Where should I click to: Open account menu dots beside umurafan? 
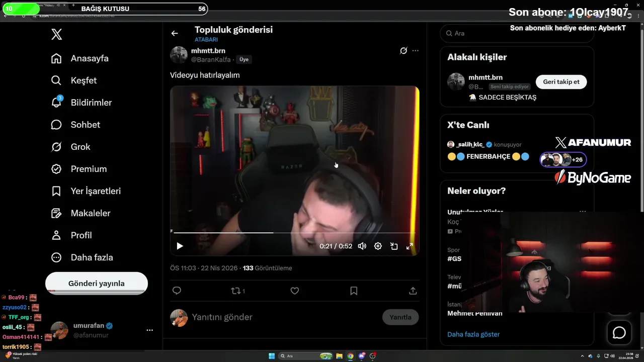coord(149,330)
